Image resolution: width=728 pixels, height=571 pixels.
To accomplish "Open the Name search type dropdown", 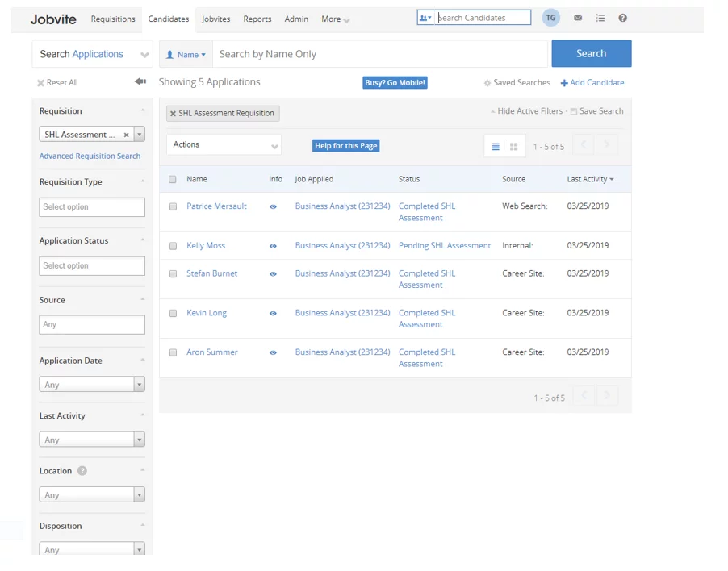I will point(186,55).
